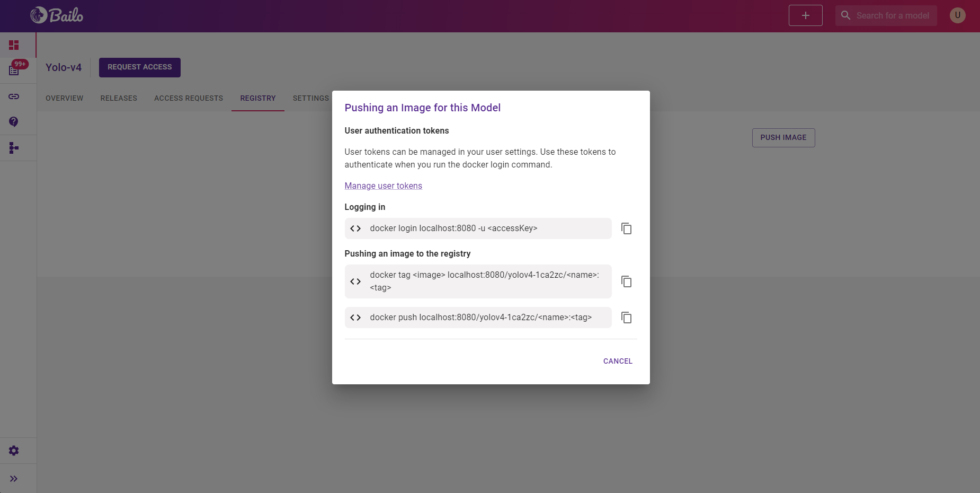980x493 pixels.
Task: Open the Releases tab
Action: [x=119, y=98]
